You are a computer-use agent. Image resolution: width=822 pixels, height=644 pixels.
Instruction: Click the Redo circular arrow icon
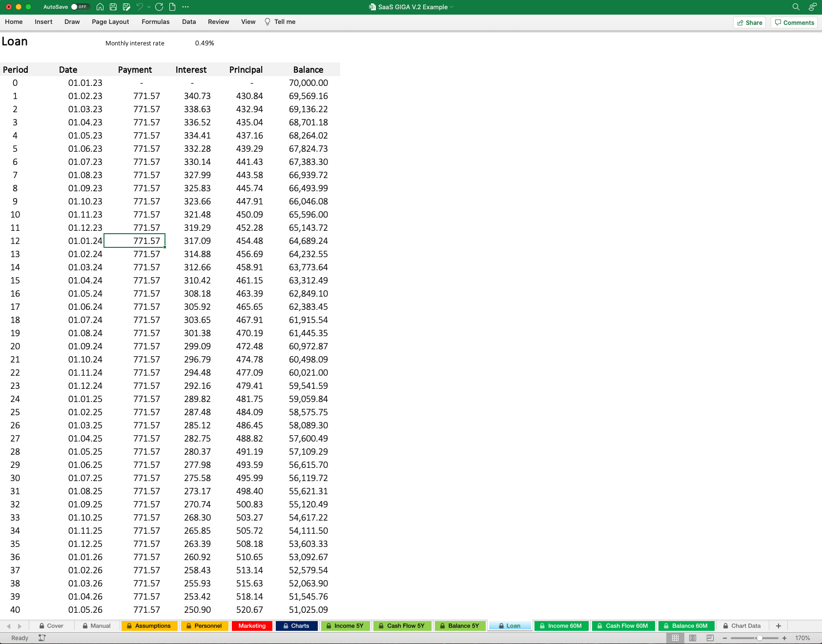pyautogui.click(x=159, y=7)
